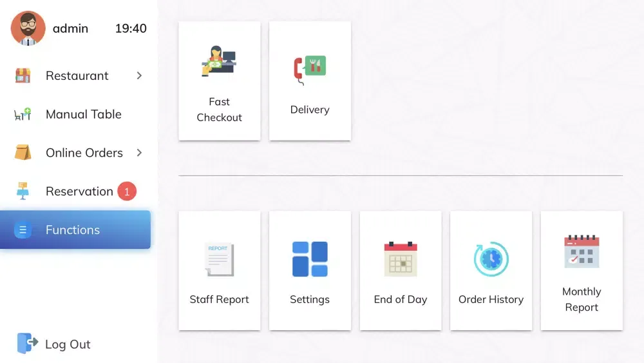Screen dimensions: 644x363
Task: Open Reservation from the sidebar menu
Action: (x=79, y=191)
